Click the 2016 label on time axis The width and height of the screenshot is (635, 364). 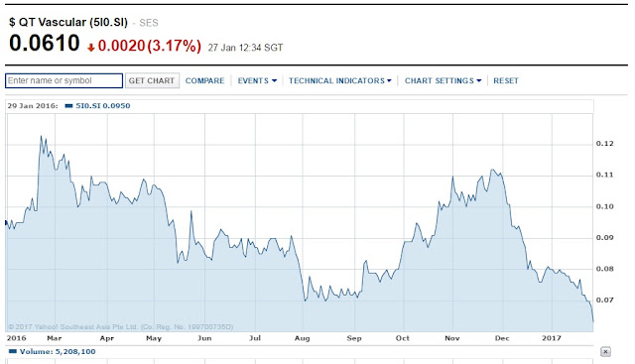pyautogui.click(x=16, y=338)
